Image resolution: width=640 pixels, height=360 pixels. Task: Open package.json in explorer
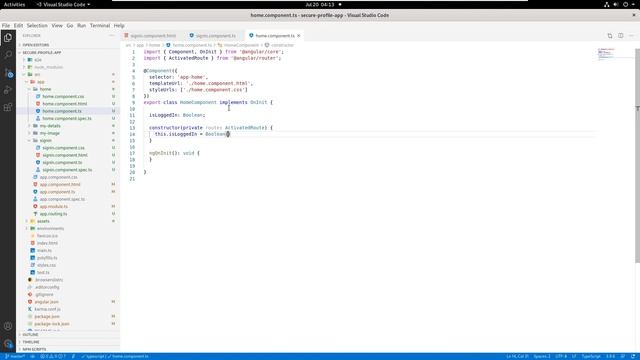pos(47,317)
